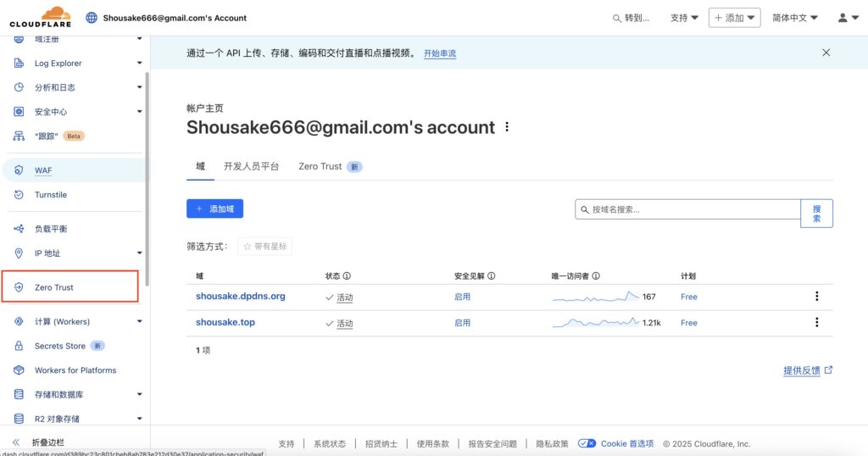Click the 安全中心 sidebar icon

(x=19, y=112)
